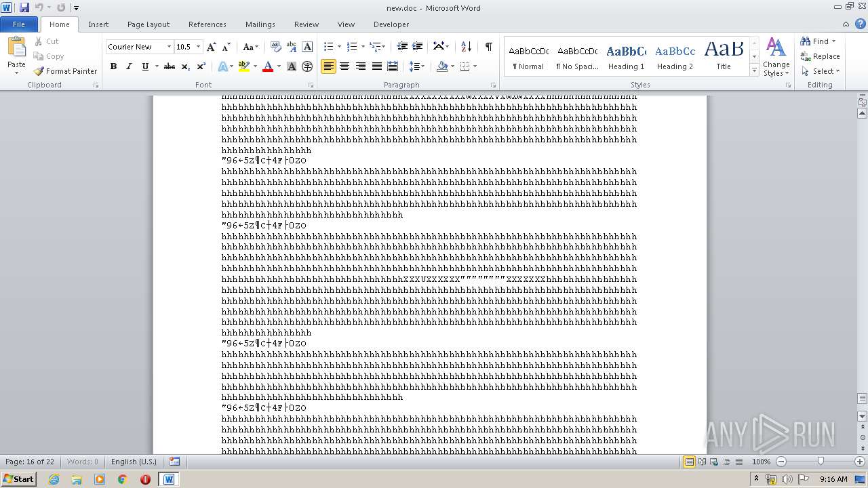Click the Chrome icon in taskbar
Viewport: 868px width, 488px height.
tap(123, 479)
